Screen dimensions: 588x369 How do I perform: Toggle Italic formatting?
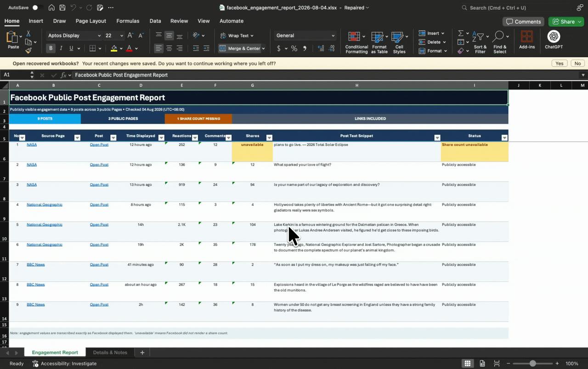61,48
